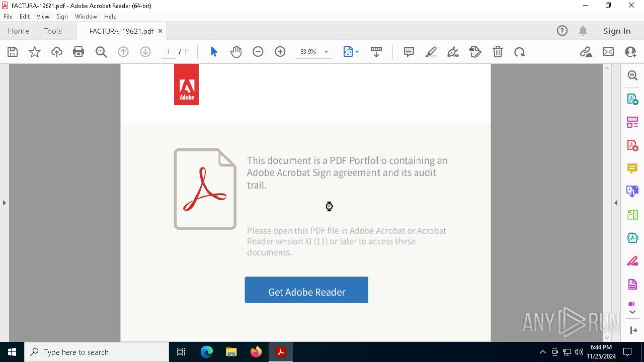Add a comment with the speech bubble icon
Screen dimensions: 644x362
[x=409, y=52]
